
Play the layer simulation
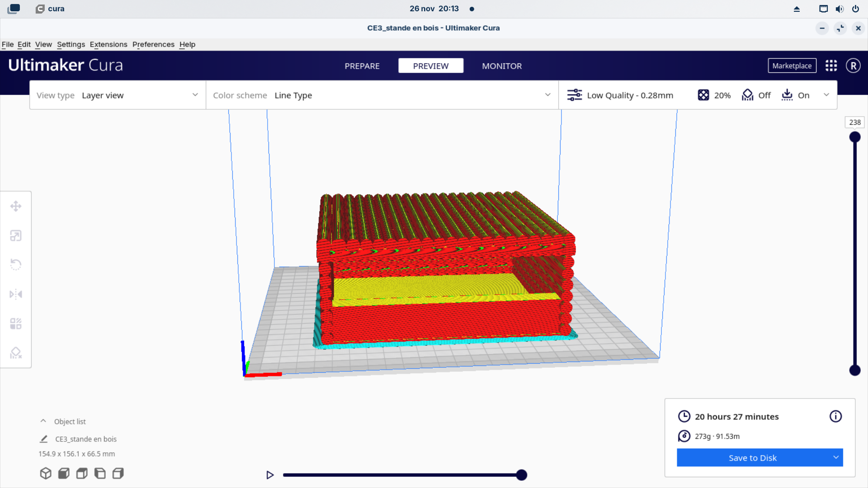270,475
